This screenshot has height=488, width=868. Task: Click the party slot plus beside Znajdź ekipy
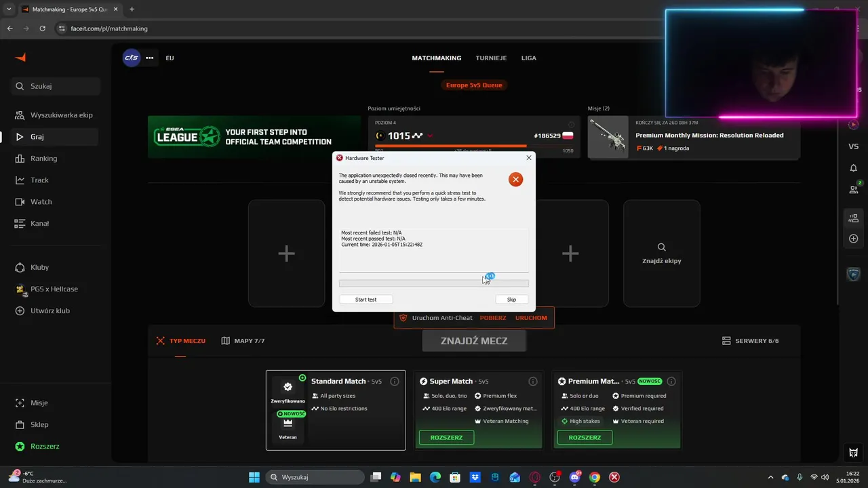pyautogui.click(x=570, y=253)
